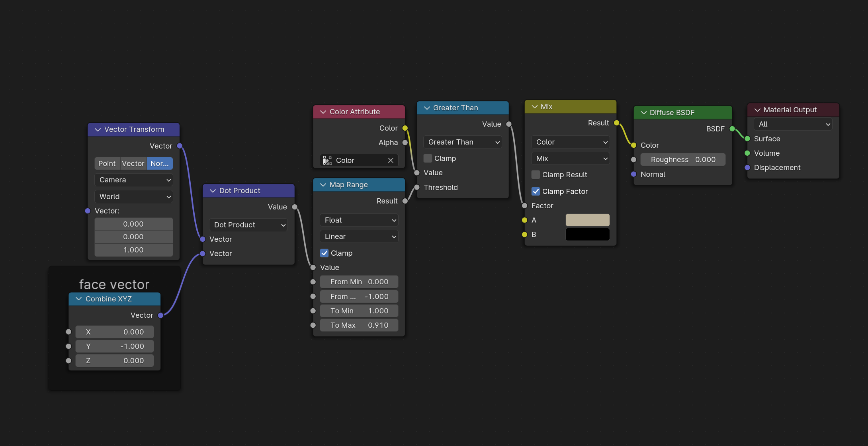Switch vector type to Vector

[133, 164]
